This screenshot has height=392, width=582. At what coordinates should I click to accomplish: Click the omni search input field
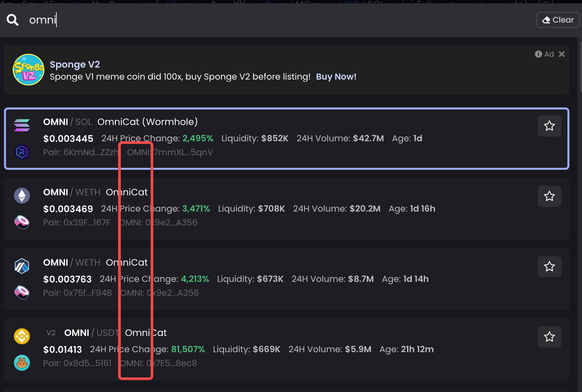pos(265,20)
